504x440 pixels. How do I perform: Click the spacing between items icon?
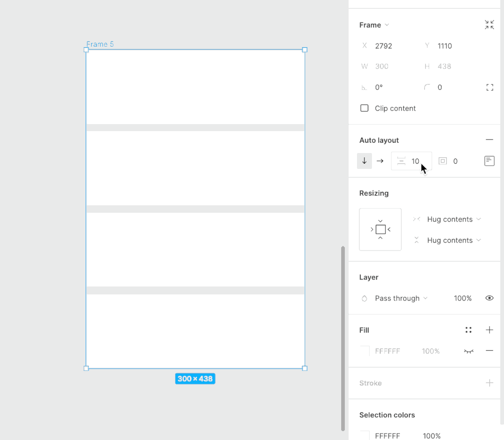(401, 161)
